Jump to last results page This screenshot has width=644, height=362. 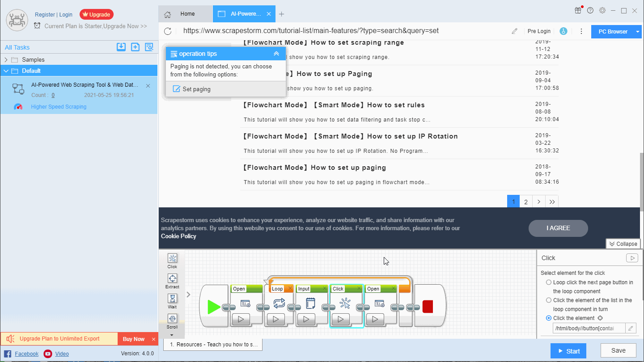(552, 202)
